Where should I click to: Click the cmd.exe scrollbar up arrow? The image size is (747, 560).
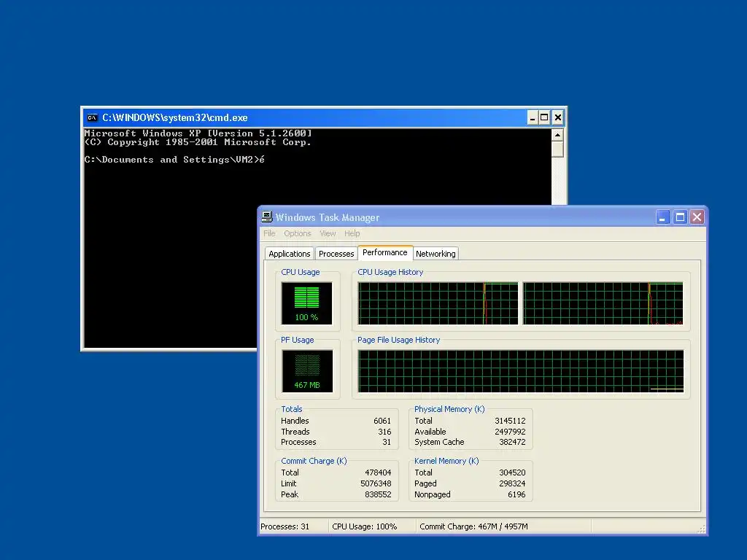[x=557, y=135]
